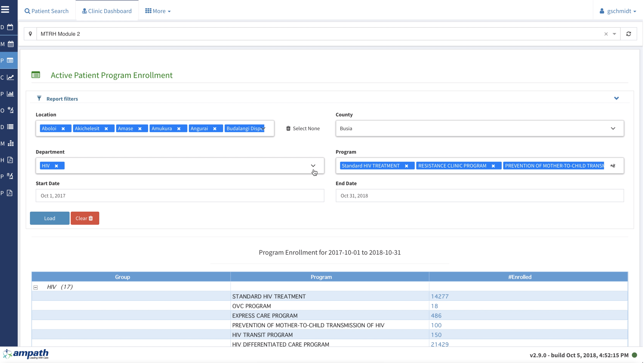The height and width of the screenshot is (363, 644).
Task: Click the red Clear button
Action: (x=85, y=218)
